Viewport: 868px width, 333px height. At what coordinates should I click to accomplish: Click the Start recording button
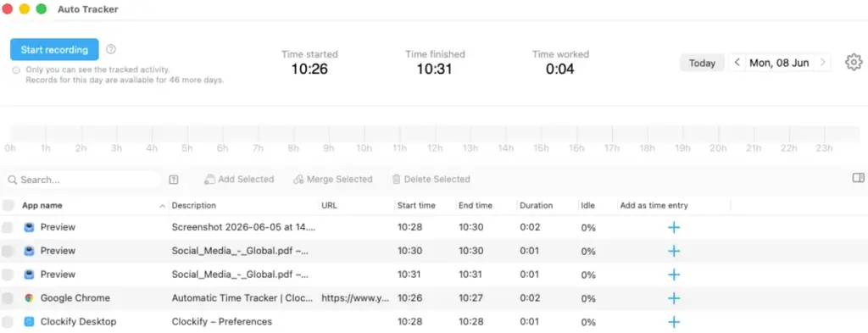pyautogui.click(x=54, y=50)
